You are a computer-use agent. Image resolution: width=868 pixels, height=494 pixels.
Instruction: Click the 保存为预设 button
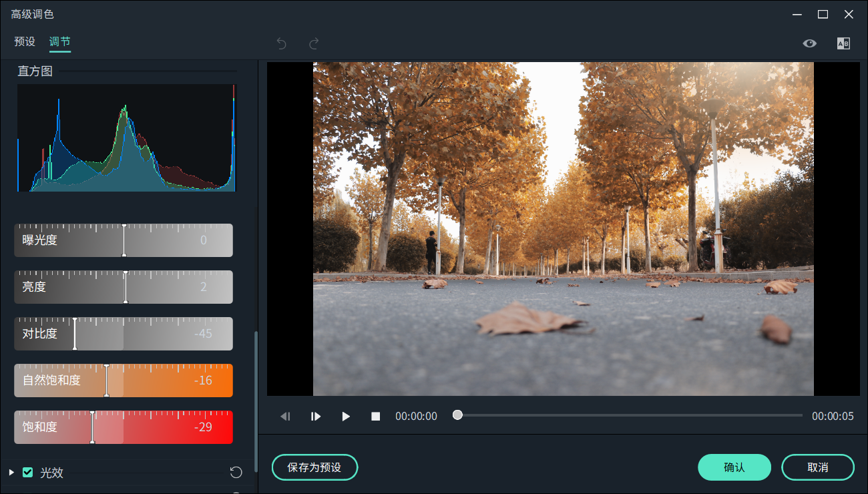tap(314, 467)
